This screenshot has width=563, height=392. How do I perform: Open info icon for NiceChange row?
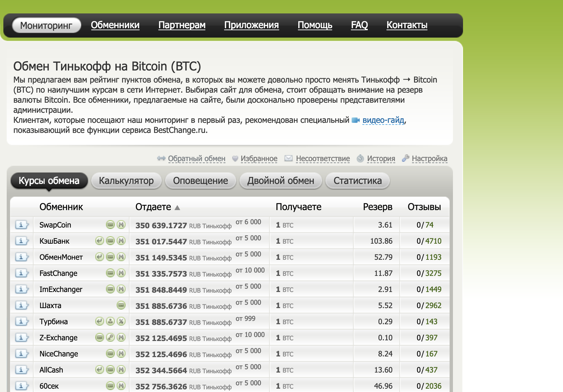(x=22, y=354)
